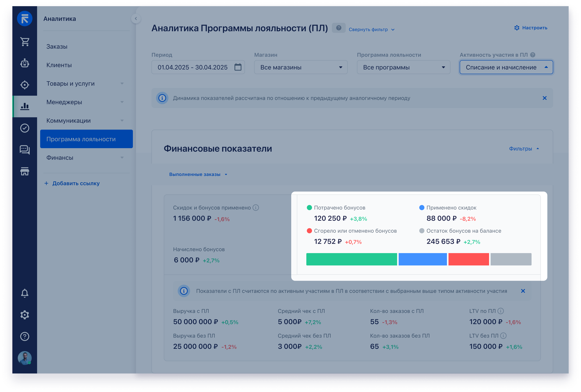Click help icon near Активность участия в ПЛ
581x392 pixels.
[x=533, y=55]
